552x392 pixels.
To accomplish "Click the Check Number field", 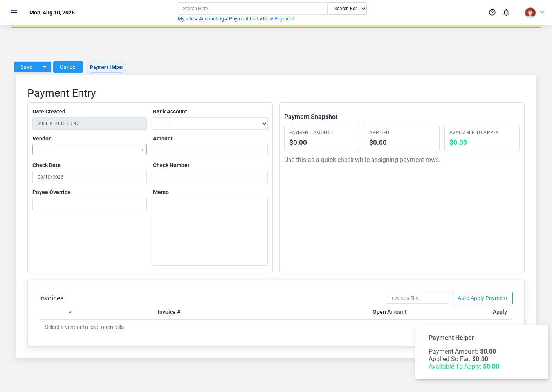I will coord(210,177).
